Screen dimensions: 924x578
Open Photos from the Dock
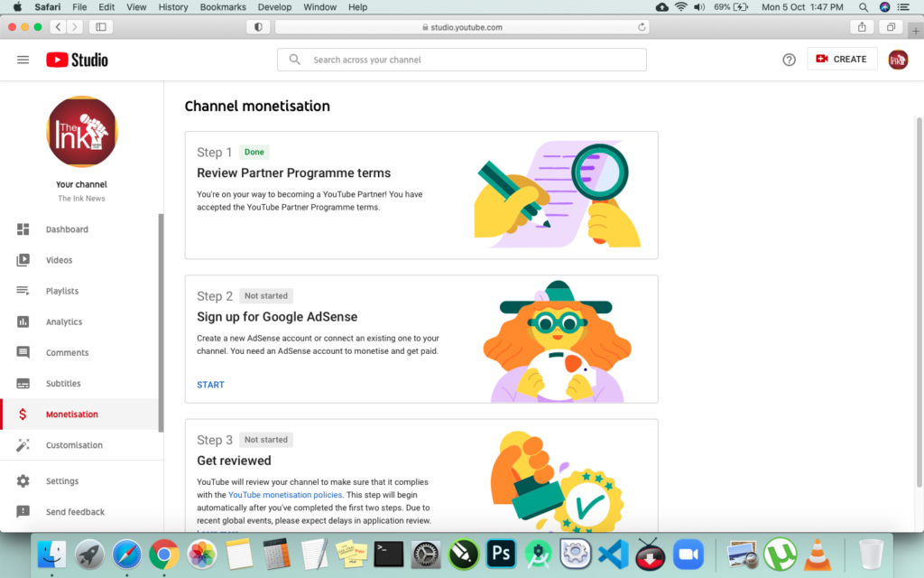[x=201, y=555]
